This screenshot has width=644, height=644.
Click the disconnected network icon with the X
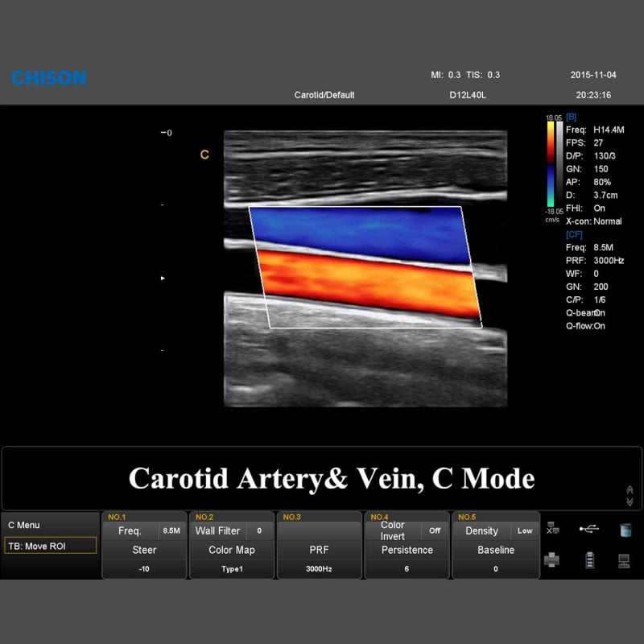551,528
